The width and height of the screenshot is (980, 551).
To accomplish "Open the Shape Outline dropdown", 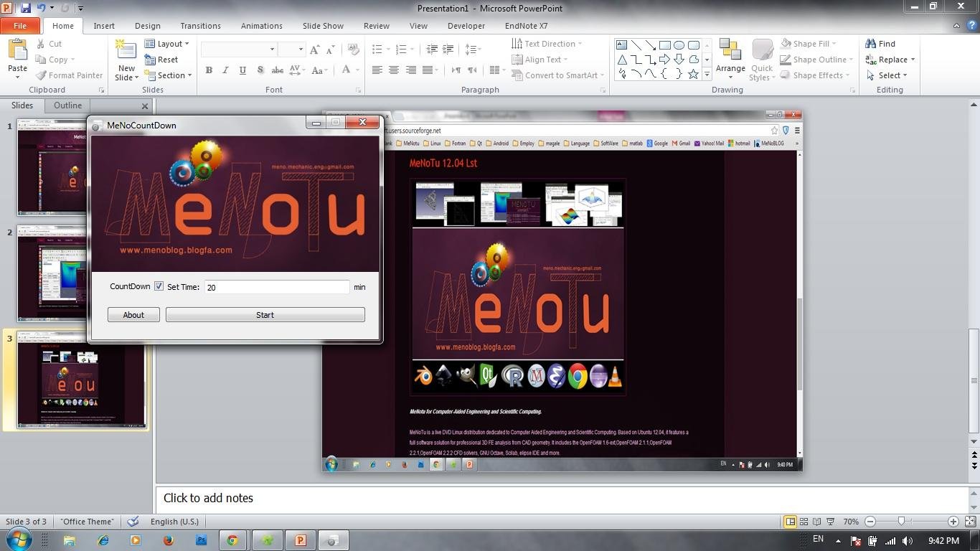I will (x=817, y=60).
